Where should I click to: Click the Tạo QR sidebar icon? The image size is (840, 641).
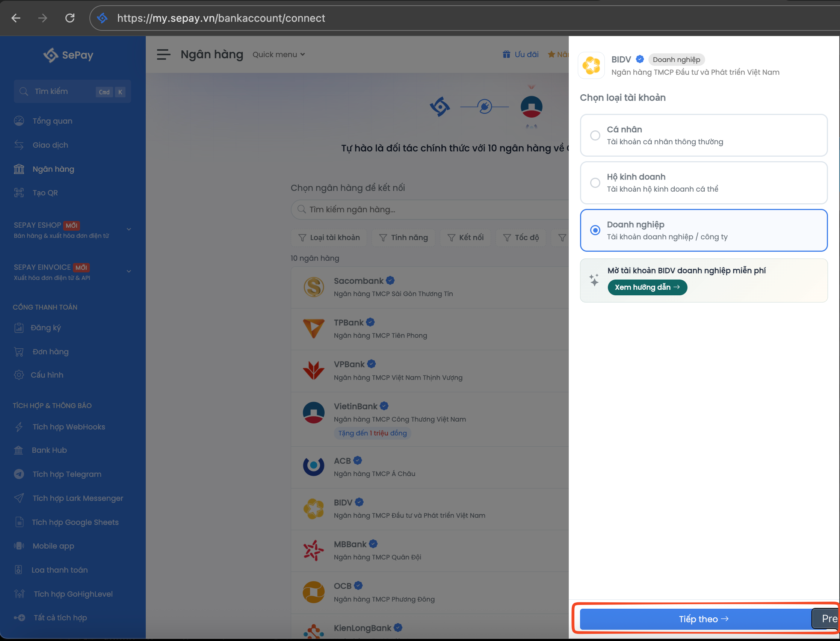click(x=19, y=193)
